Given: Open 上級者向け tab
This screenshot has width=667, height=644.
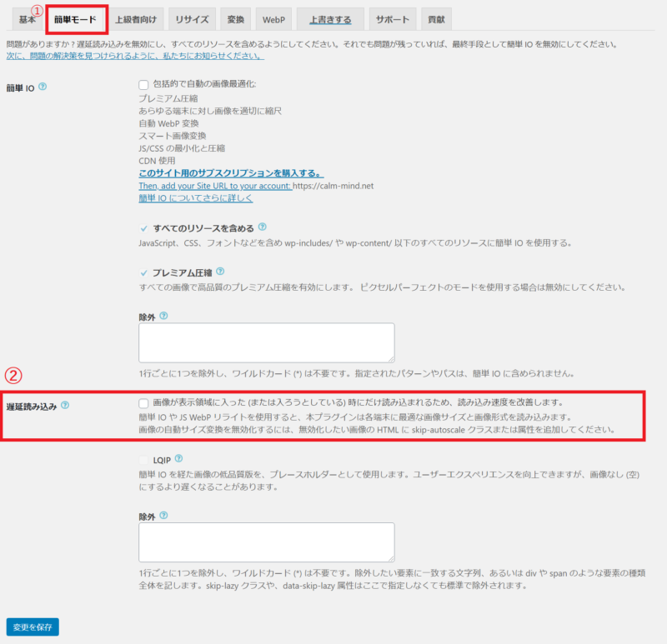Looking at the screenshot, I should [x=136, y=19].
